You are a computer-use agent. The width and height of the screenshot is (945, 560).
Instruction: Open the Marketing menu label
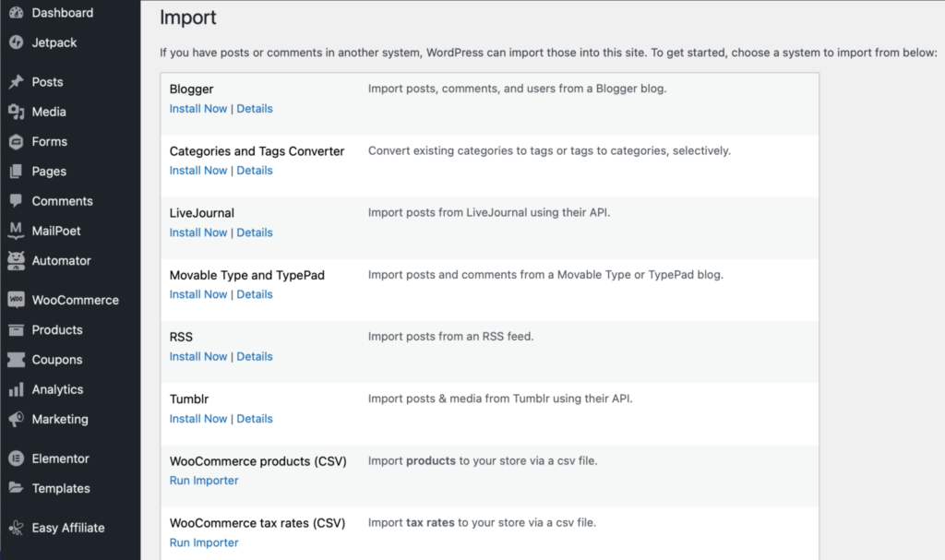pyautogui.click(x=60, y=420)
